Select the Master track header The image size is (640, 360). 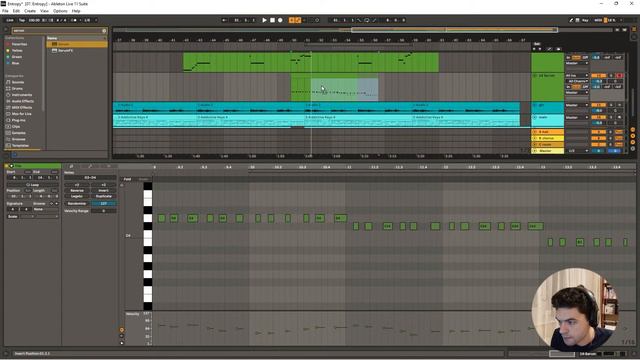pyautogui.click(x=547, y=151)
